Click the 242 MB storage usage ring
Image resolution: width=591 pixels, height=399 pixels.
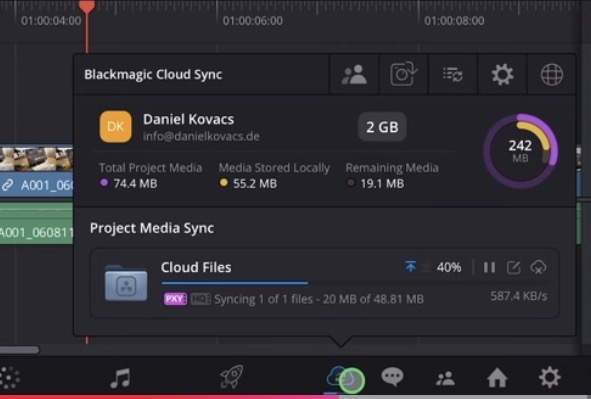[x=521, y=151]
